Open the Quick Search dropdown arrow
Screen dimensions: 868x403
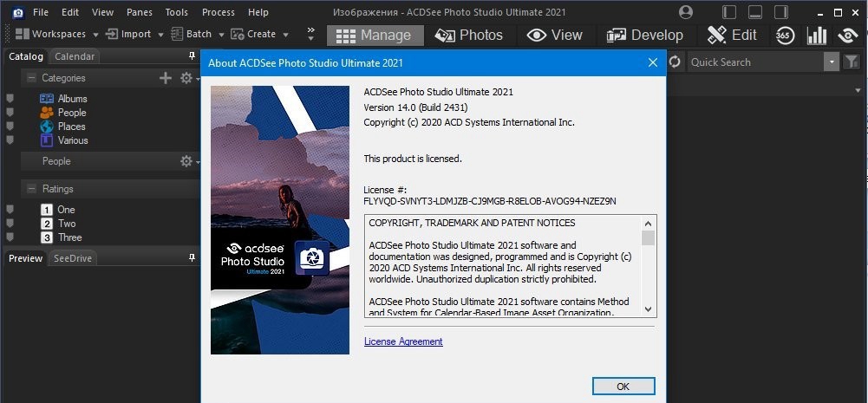832,62
